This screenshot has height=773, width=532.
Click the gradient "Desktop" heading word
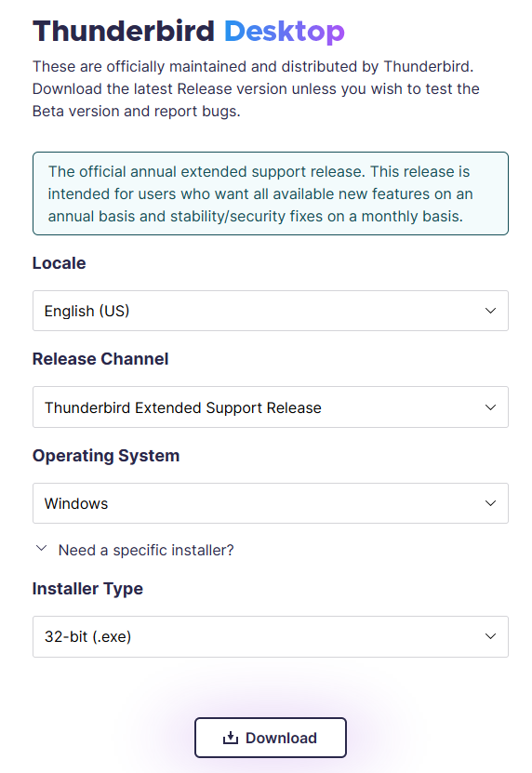(x=284, y=32)
